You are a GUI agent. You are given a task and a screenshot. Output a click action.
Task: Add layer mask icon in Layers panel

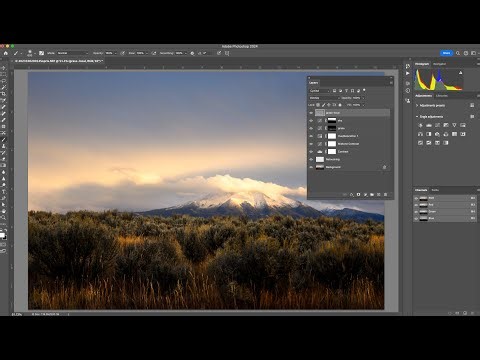358,194
